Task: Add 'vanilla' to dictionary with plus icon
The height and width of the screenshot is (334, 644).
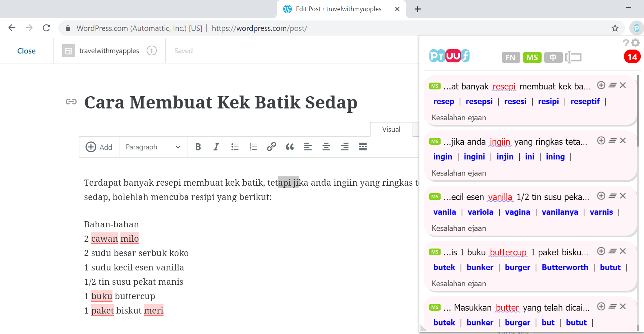Action: click(x=601, y=196)
